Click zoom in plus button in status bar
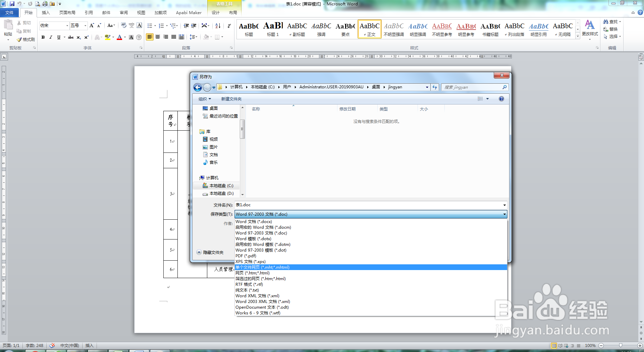This screenshot has height=352, width=644. tap(640, 345)
